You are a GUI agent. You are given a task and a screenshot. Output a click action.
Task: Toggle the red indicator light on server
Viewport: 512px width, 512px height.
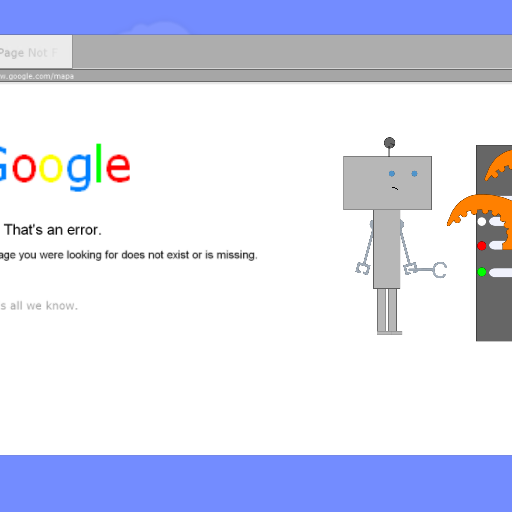tap(482, 246)
